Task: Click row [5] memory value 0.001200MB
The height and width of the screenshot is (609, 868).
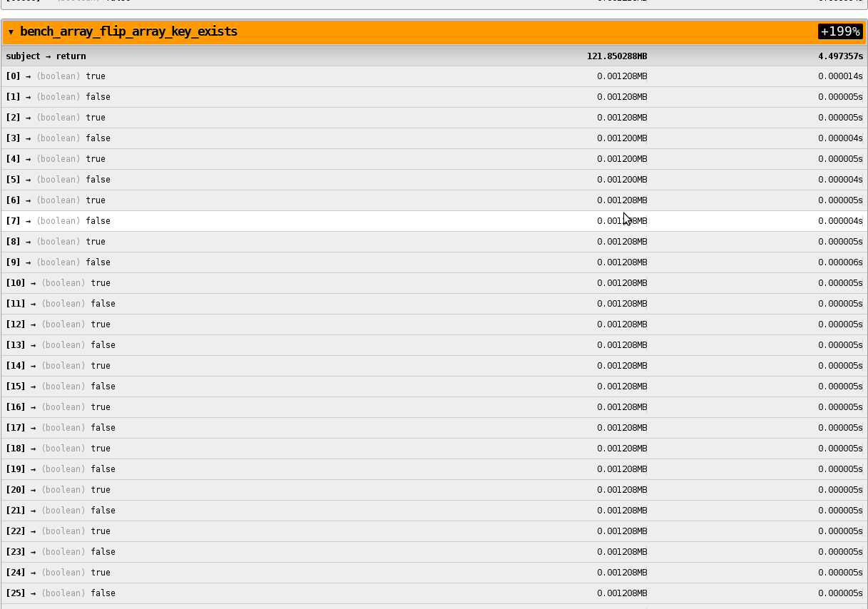Action: (x=622, y=180)
